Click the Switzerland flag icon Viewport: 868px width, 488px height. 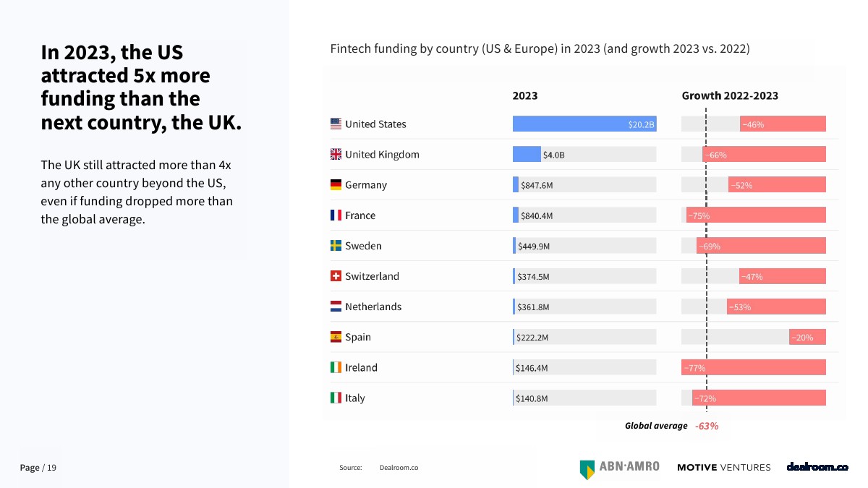[336, 276]
